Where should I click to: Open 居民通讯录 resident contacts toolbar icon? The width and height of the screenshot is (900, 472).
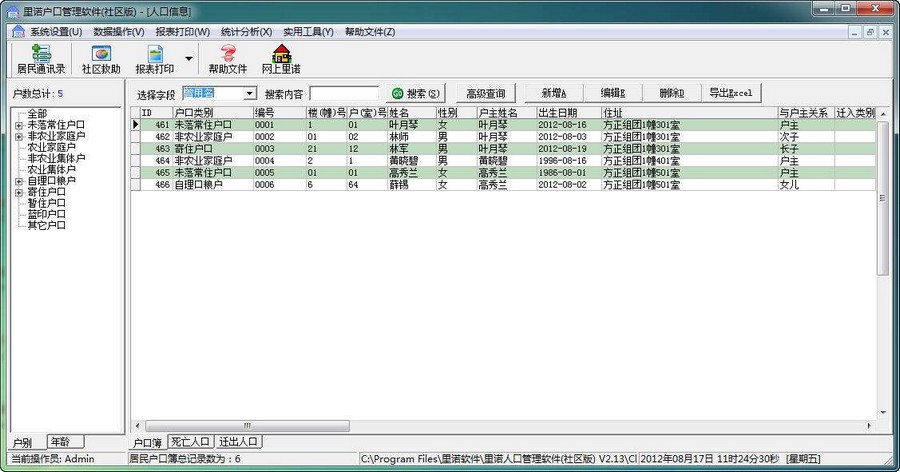[x=40, y=58]
